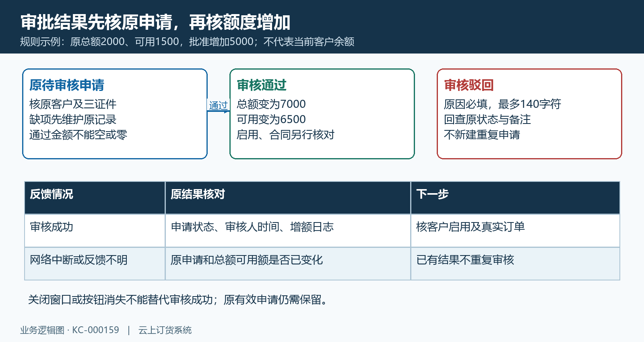This screenshot has height=342, width=644.
Task: Click the 下一步 column header
Action: pos(515,198)
